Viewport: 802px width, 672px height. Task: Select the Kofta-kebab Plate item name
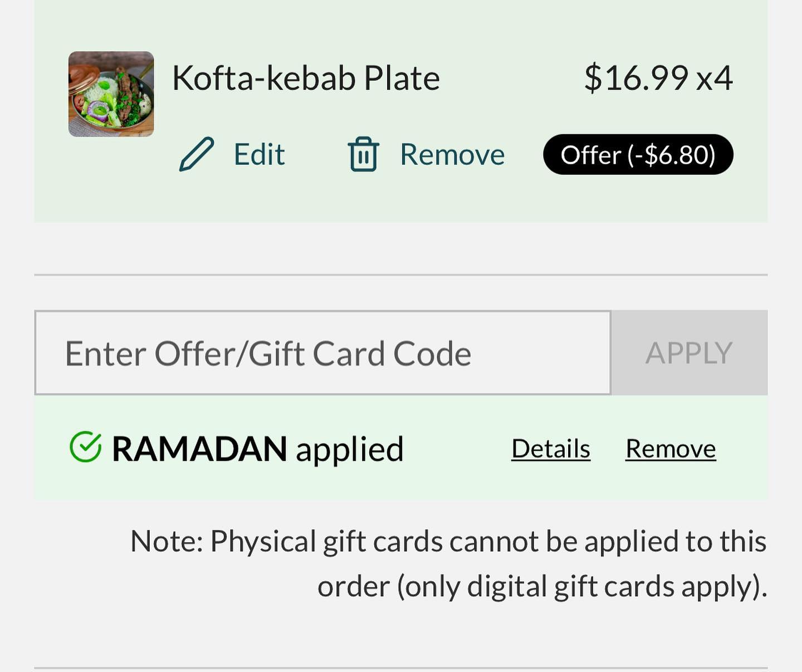306,77
